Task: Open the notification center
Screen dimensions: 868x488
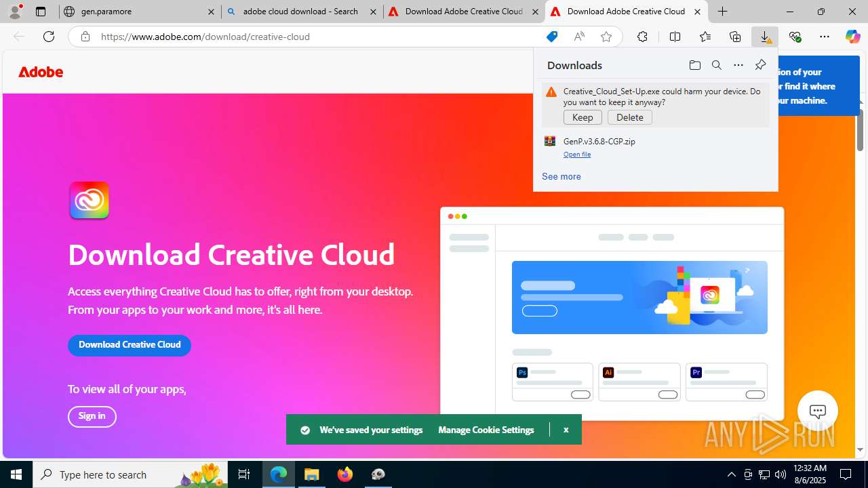Action: (x=846, y=474)
